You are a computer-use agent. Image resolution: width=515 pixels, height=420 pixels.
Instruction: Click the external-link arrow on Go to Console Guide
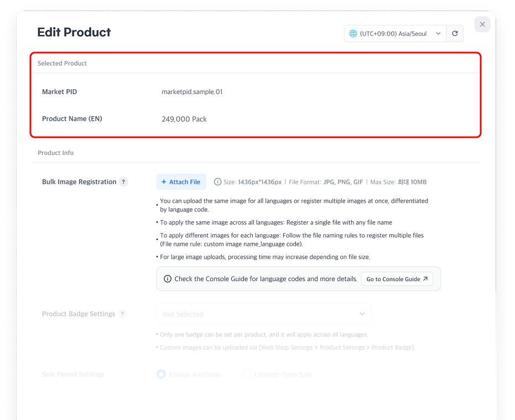(425, 279)
